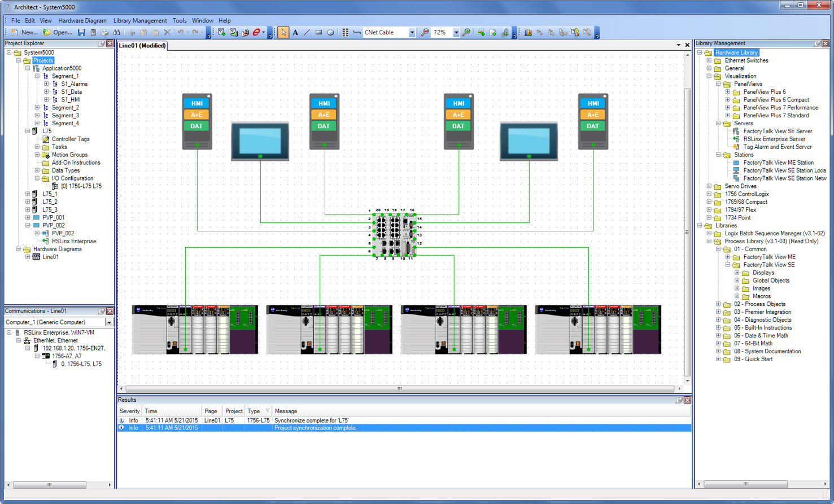Select the Ethernet switch in the diagram
The height and width of the screenshot is (504, 834).
tap(394, 234)
